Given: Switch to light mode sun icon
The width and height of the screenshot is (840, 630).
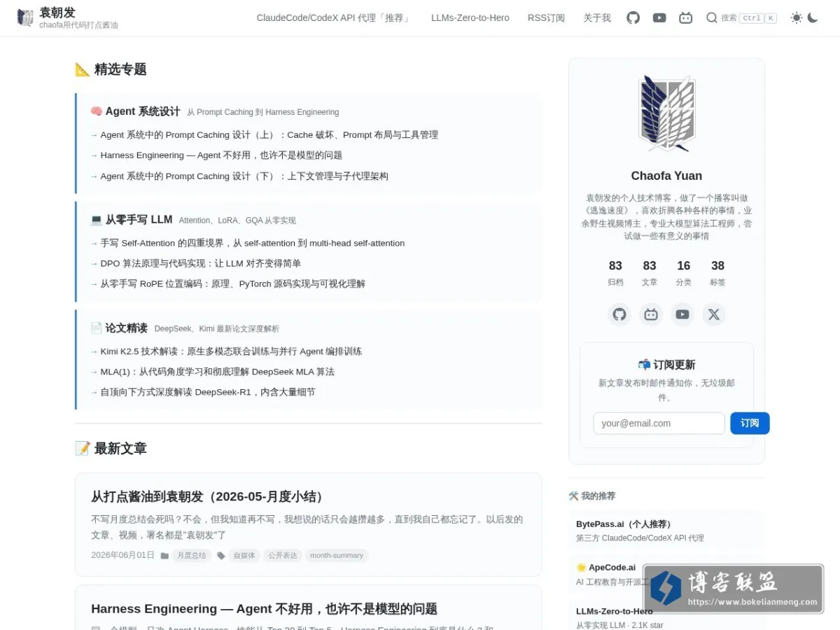Looking at the screenshot, I should click(797, 17).
